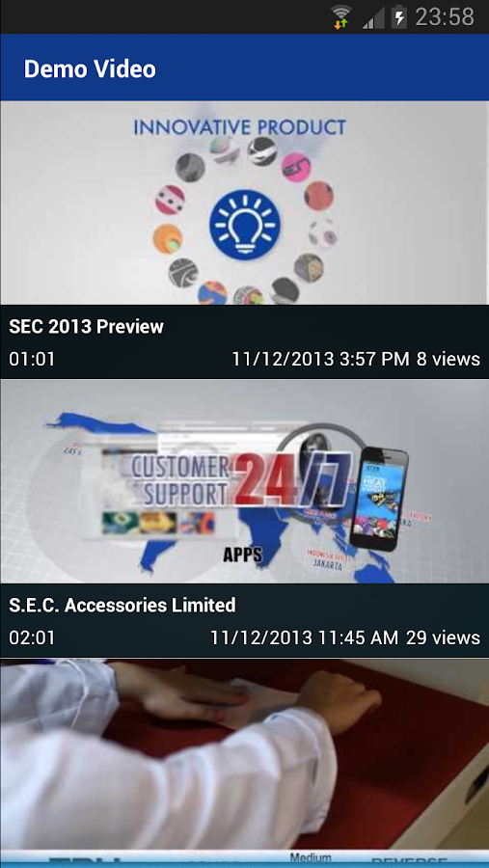Tap the 23:58 clock in status bar
Image resolution: width=489 pixels, height=868 pixels.
(445, 17)
